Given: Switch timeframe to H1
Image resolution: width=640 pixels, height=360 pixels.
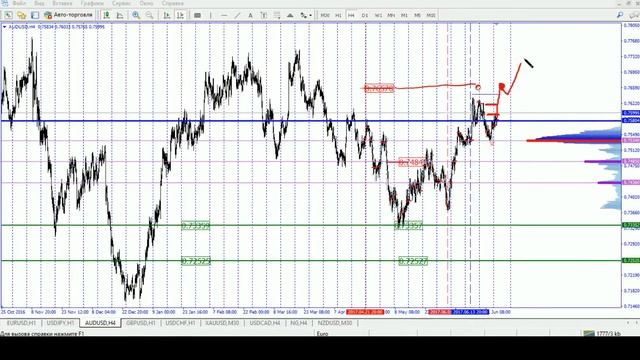Looking at the screenshot, I should tap(338, 15).
